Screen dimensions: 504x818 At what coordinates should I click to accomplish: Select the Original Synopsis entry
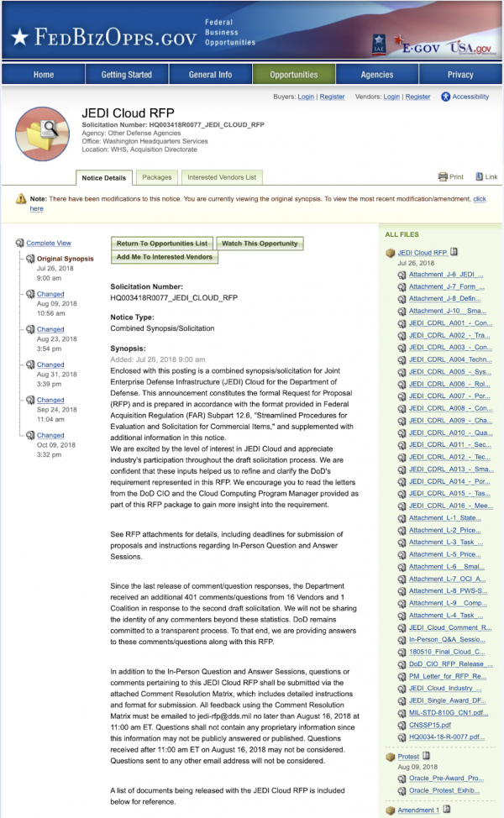point(66,259)
